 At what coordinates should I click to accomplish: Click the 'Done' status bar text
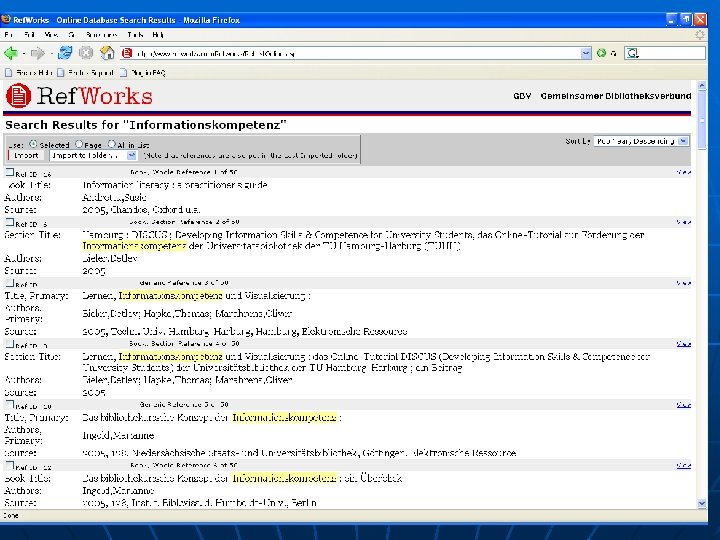point(11,515)
